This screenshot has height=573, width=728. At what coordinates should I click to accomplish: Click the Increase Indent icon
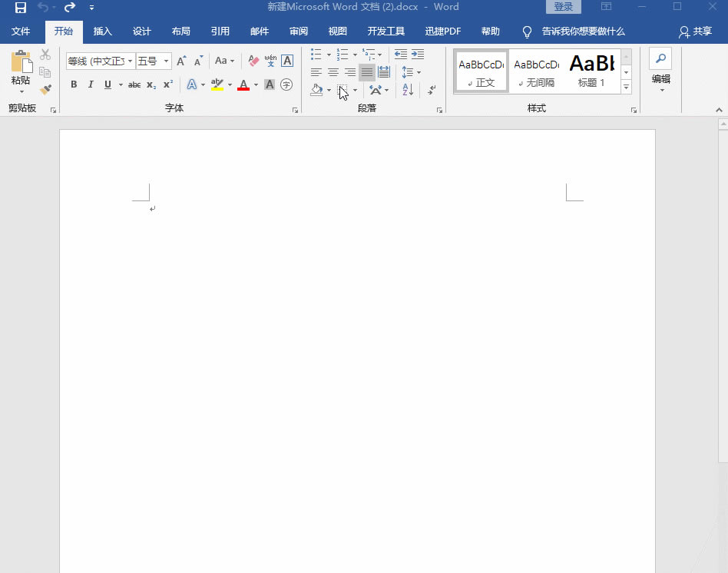tap(418, 55)
